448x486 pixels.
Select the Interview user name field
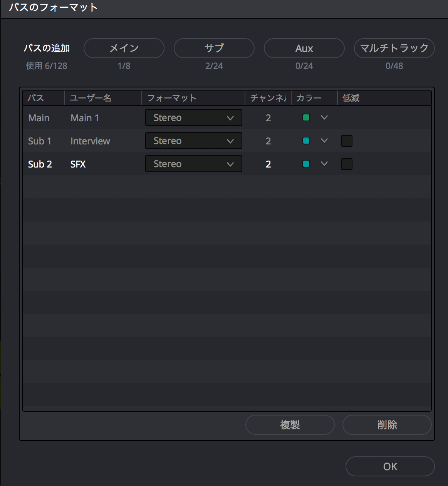90,141
